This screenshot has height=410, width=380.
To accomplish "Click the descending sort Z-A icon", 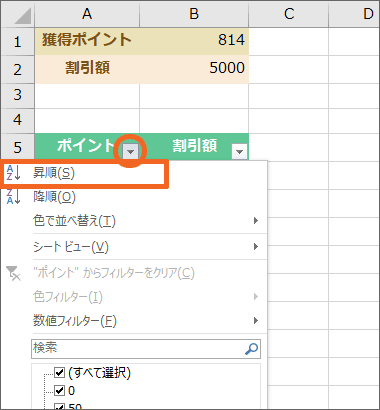I will pyautogui.click(x=14, y=196).
